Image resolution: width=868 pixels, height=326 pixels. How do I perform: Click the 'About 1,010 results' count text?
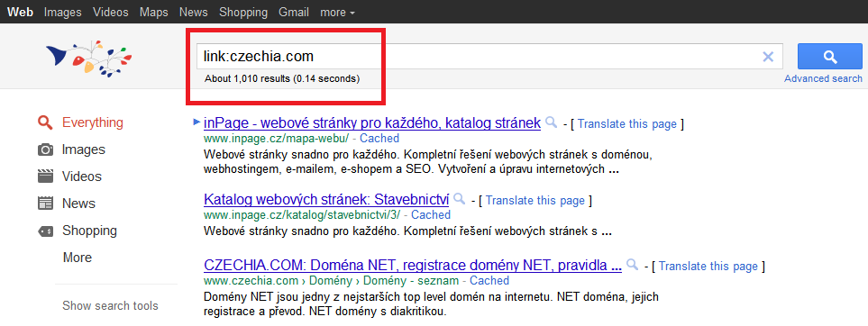click(282, 78)
